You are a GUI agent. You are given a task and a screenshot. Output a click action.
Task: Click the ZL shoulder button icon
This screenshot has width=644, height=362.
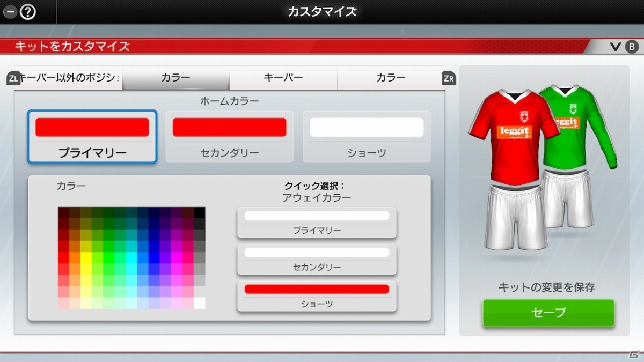13,78
